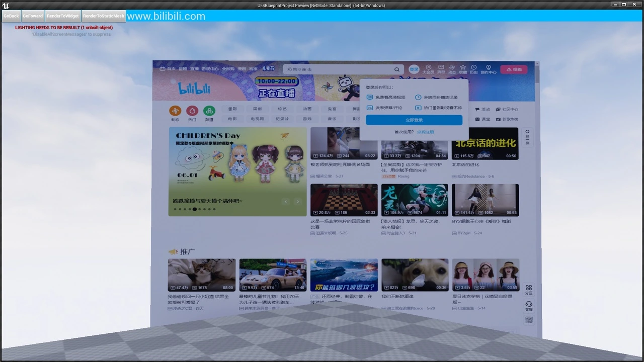Click the 客服 customer service headset icon
This screenshot has width=644, height=362.
529,305
